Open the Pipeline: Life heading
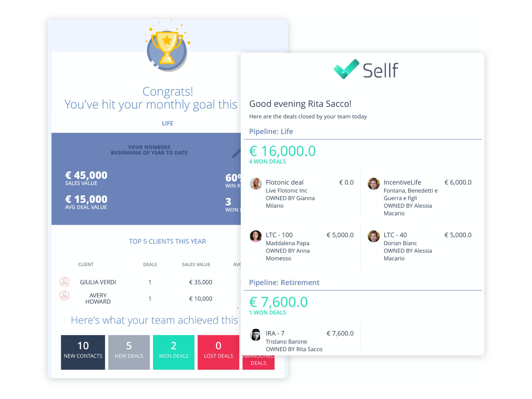The height and width of the screenshot is (399, 532). [x=271, y=131]
